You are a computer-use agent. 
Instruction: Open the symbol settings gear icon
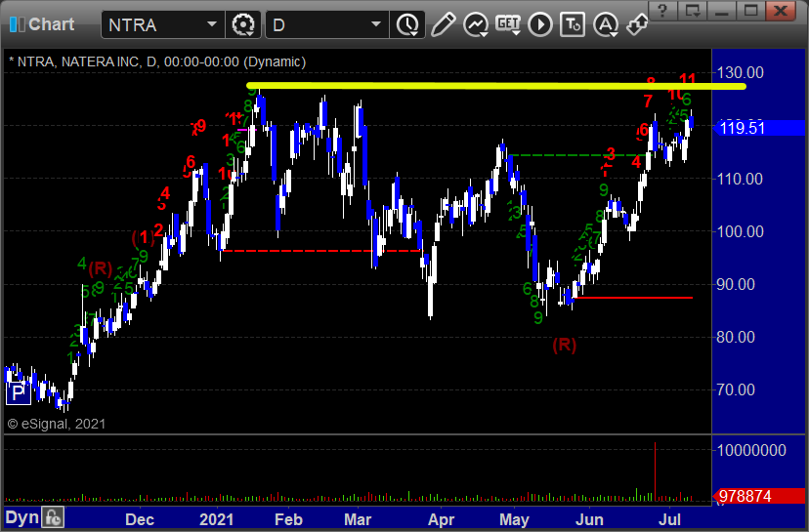[243, 23]
